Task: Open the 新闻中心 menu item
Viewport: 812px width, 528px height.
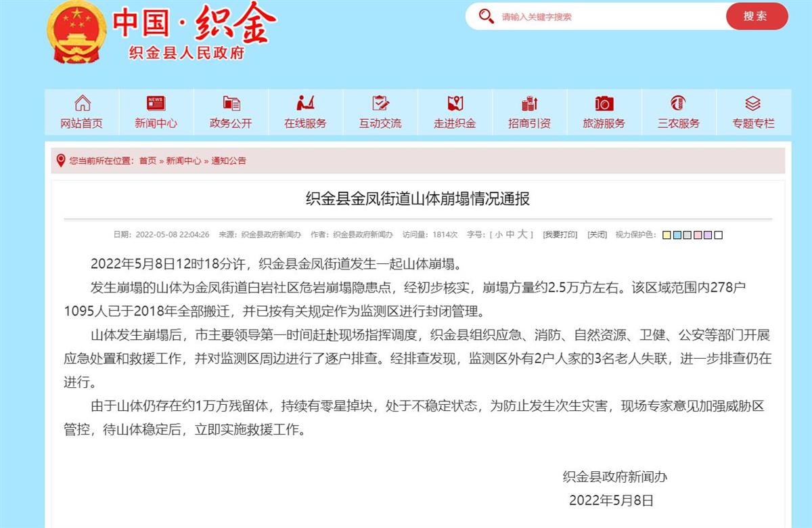Action: [156, 123]
